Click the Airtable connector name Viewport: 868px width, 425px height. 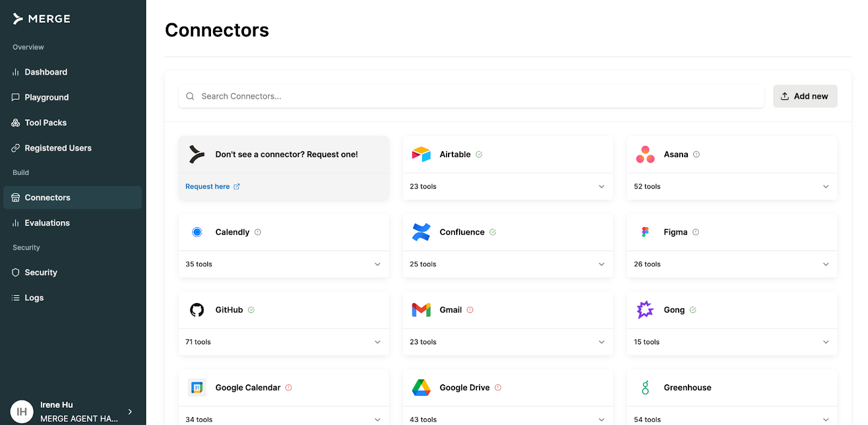pos(455,154)
